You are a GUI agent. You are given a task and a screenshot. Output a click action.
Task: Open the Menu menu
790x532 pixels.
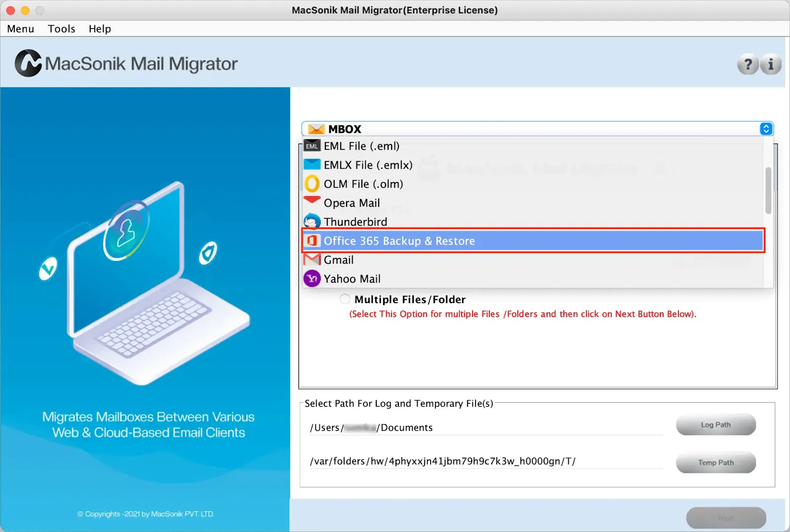pyautogui.click(x=21, y=29)
